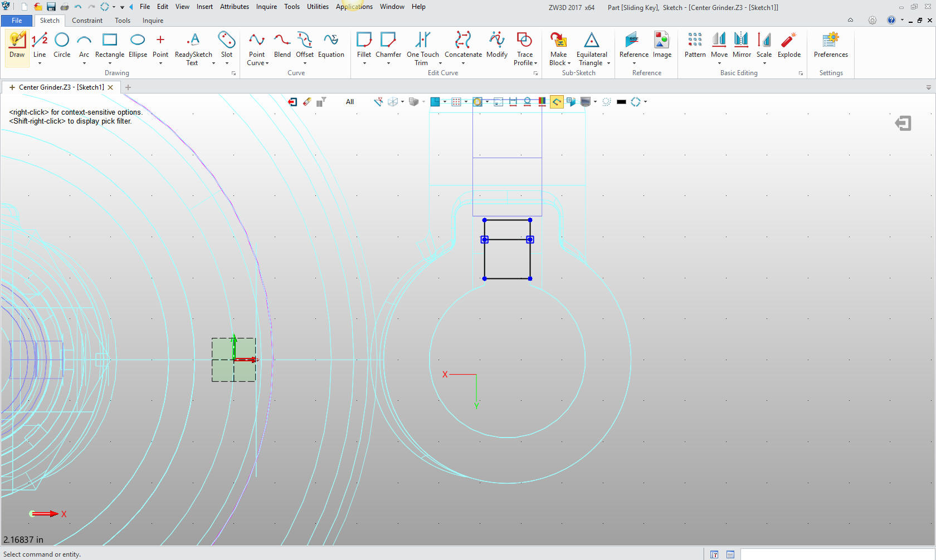This screenshot has height=560, width=936.
Task: Add a new document tab with plus button
Action: 128,87
